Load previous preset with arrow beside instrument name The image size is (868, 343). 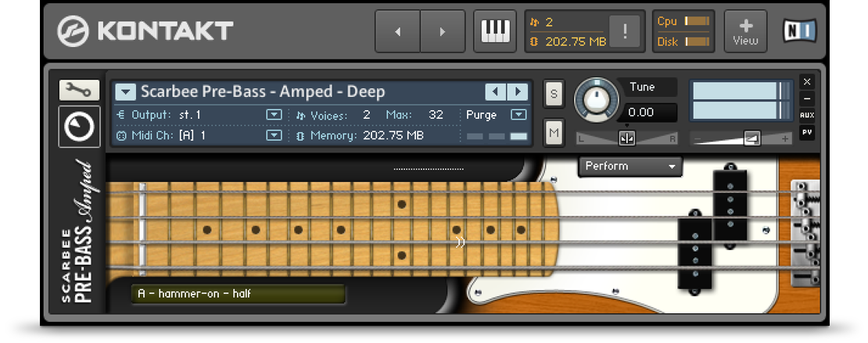click(496, 92)
